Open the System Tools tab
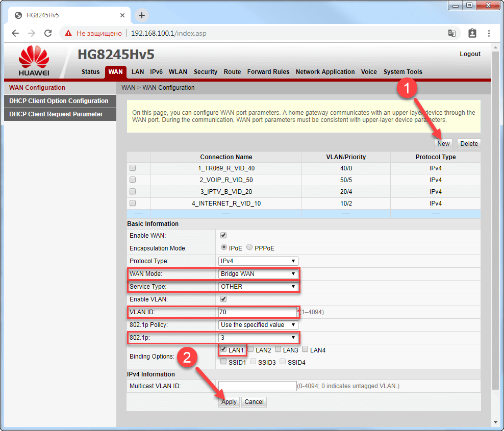Screen dimensions: 504x431 [x=402, y=72]
